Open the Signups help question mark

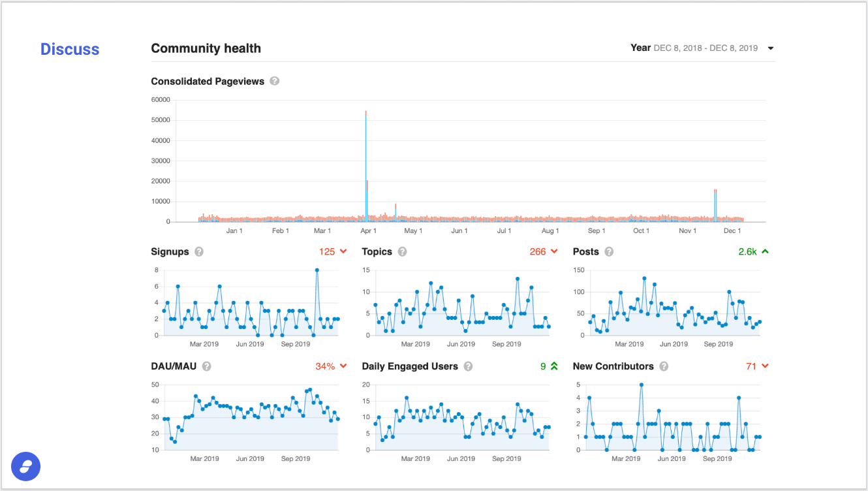click(199, 251)
